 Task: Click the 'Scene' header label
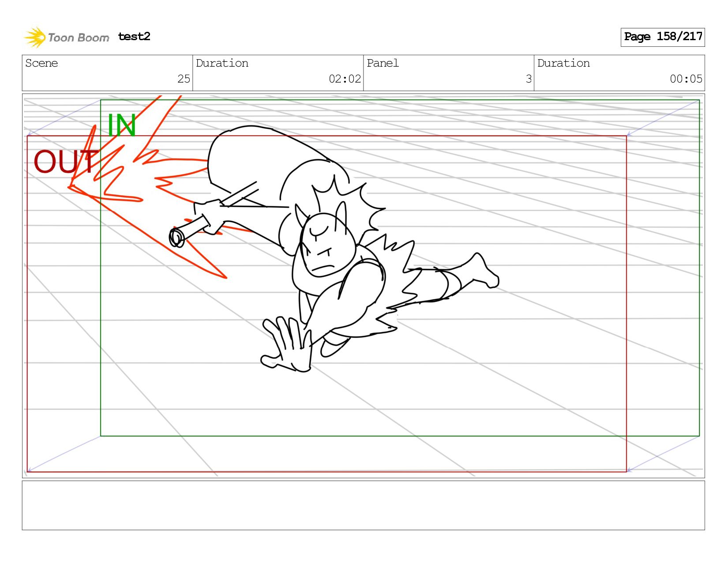41,63
